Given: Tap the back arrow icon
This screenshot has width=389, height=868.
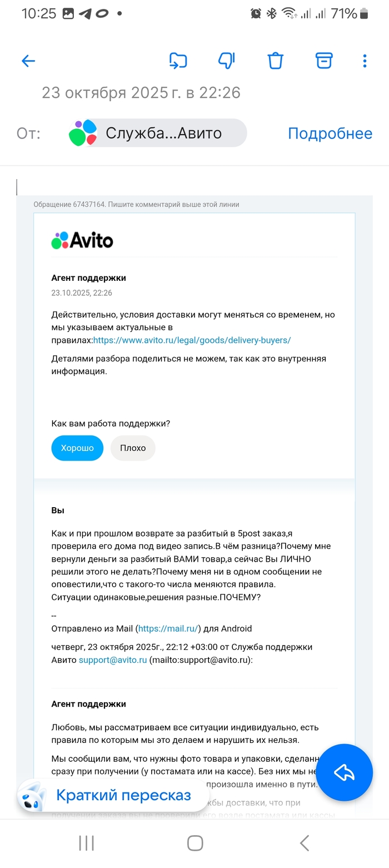Looking at the screenshot, I should 28,61.
